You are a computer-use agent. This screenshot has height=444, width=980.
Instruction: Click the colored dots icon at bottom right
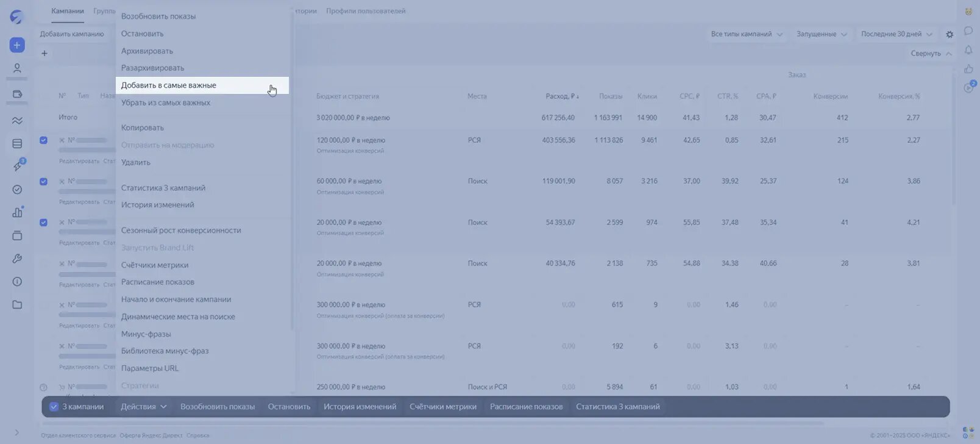[x=968, y=432]
